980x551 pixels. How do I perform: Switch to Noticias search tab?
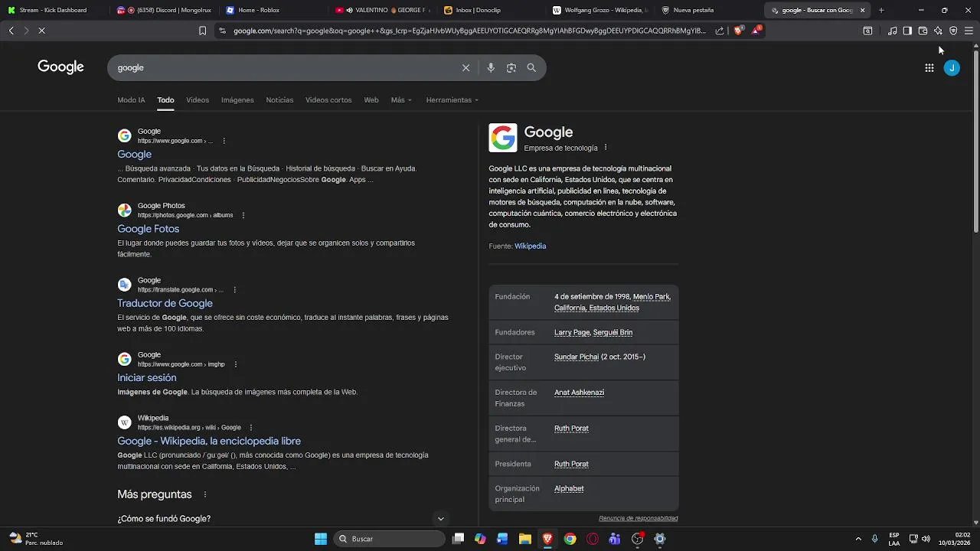click(x=279, y=100)
